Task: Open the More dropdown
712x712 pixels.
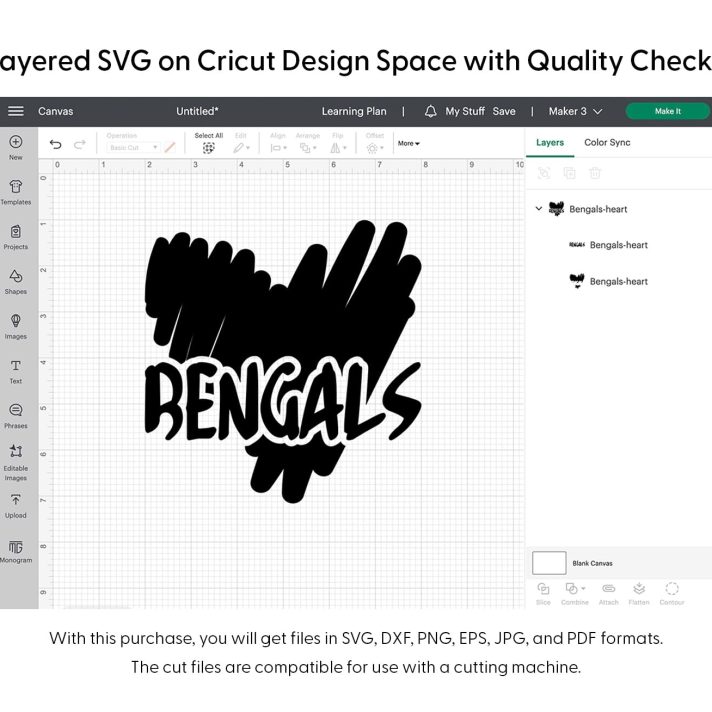Action: [x=409, y=143]
